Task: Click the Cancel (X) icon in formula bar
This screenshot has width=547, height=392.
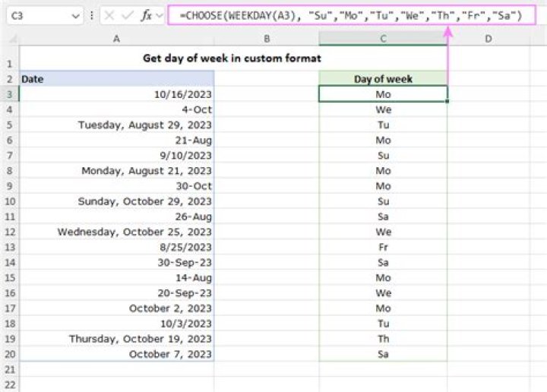Action: click(110, 15)
